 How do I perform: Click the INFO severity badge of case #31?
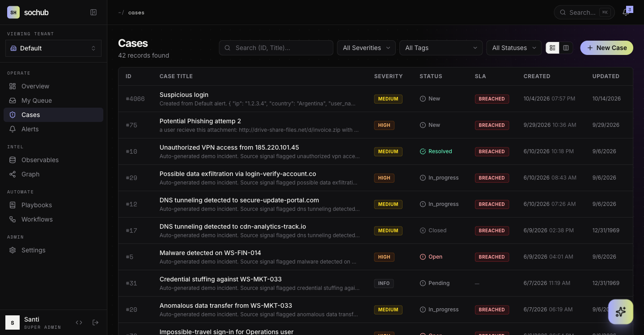[384, 283]
